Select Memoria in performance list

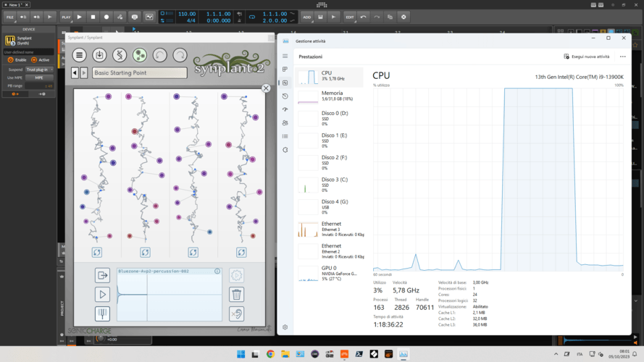pyautogui.click(x=330, y=96)
